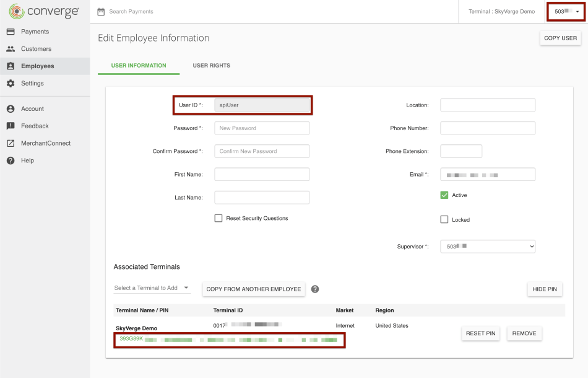This screenshot has height=378, width=588.
Task: Click the Copy User button
Action: tap(560, 38)
